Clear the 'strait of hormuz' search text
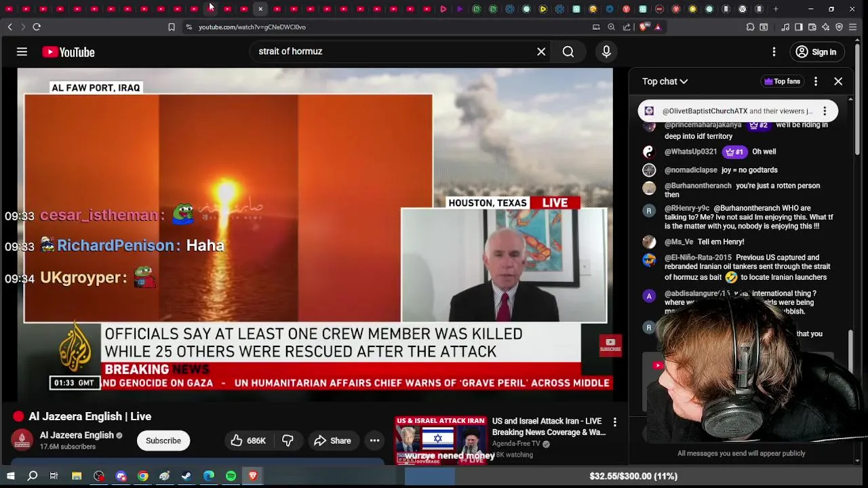This screenshot has height=488, width=868. (x=541, y=52)
